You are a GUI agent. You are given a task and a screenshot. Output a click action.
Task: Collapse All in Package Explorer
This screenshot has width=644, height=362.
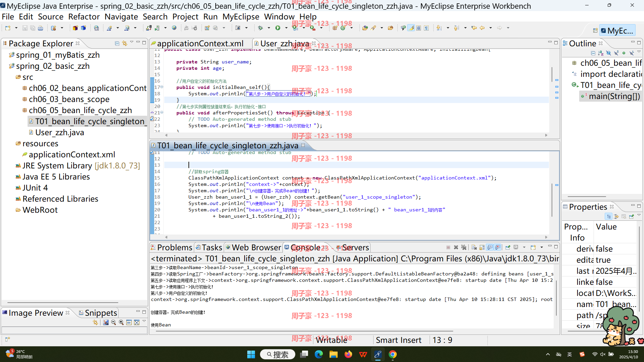tap(117, 43)
